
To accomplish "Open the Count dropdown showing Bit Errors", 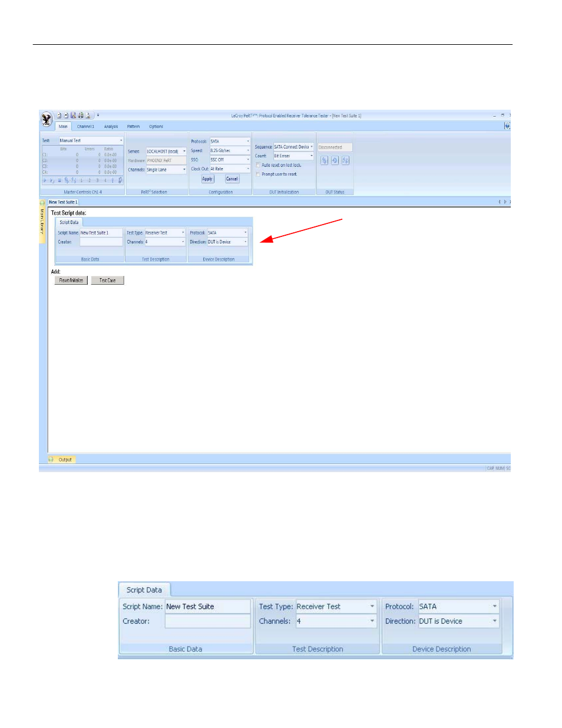I will [x=293, y=156].
